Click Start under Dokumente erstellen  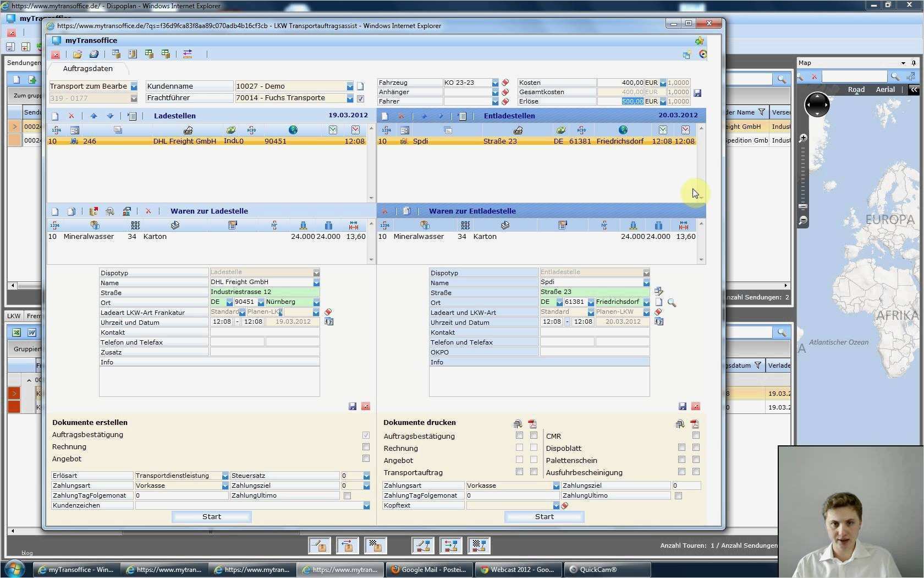click(x=212, y=517)
